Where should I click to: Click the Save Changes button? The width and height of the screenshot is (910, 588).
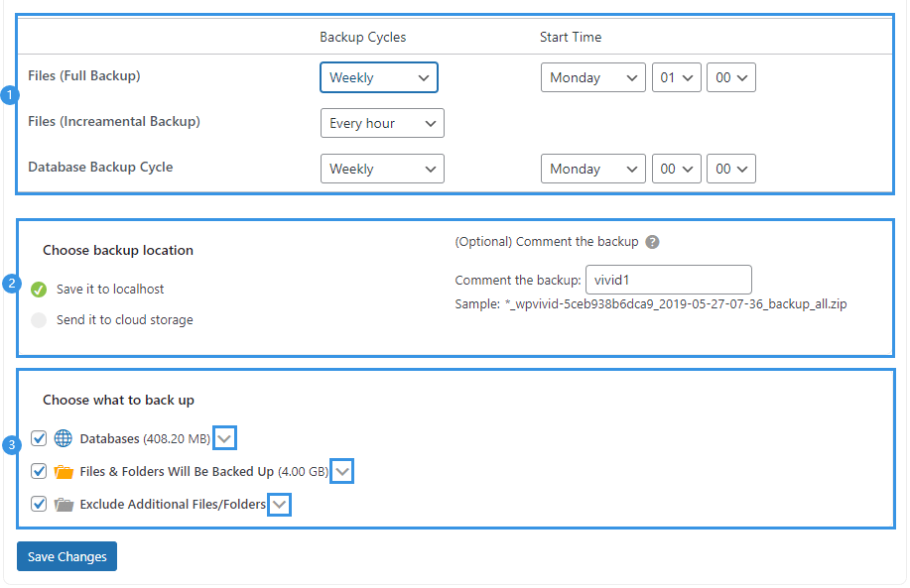(x=66, y=556)
